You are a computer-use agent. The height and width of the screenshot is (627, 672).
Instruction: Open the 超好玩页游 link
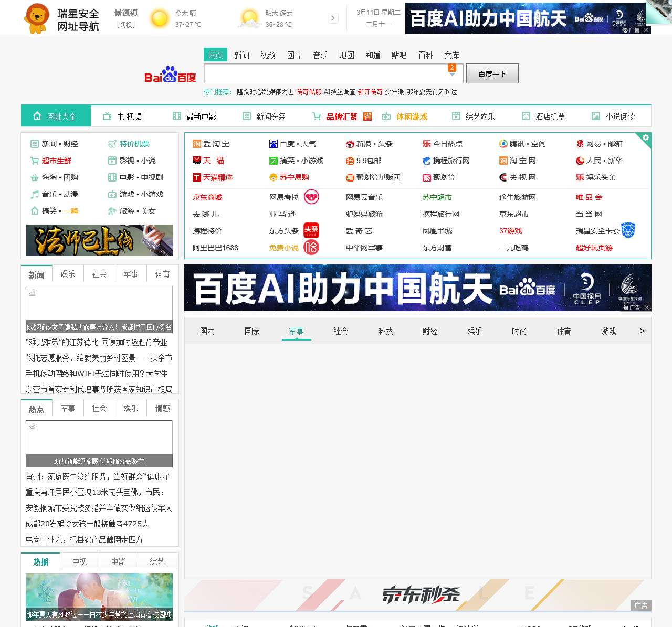[594, 248]
